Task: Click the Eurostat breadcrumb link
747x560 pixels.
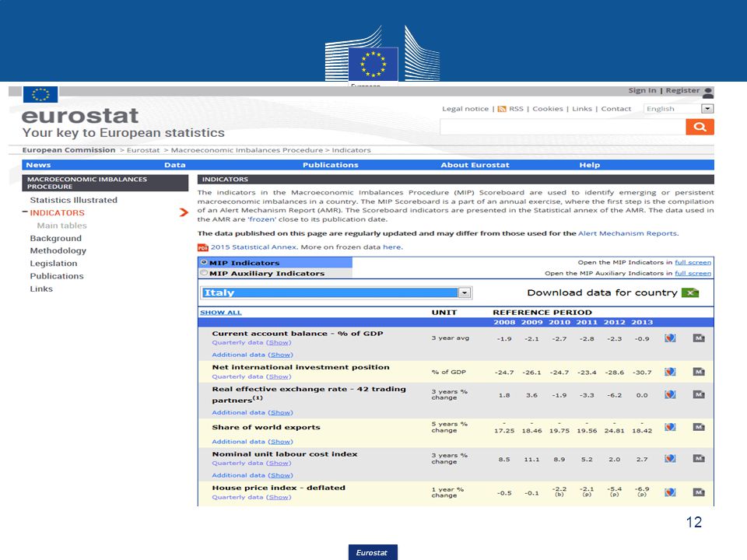Action: 143,150
